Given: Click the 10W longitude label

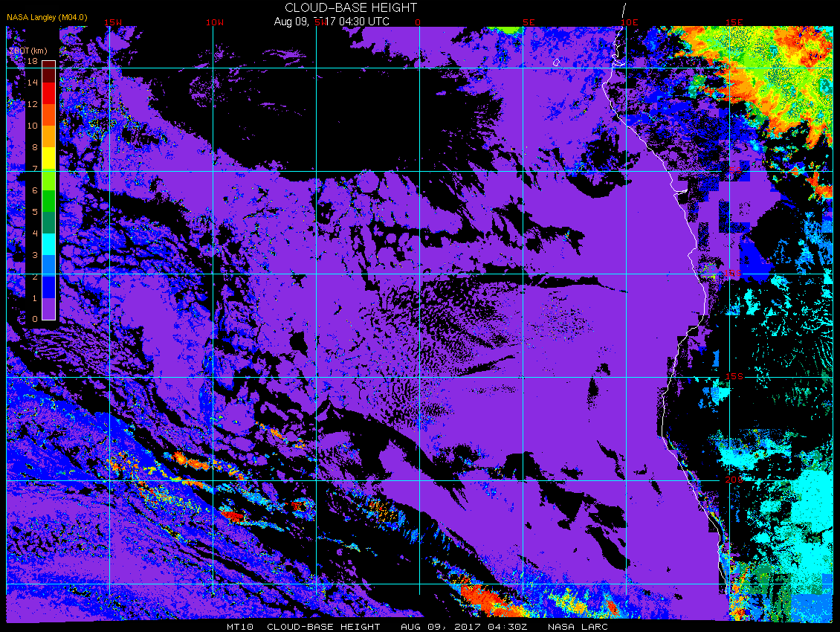Looking at the screenshot, I should point(215,22).
